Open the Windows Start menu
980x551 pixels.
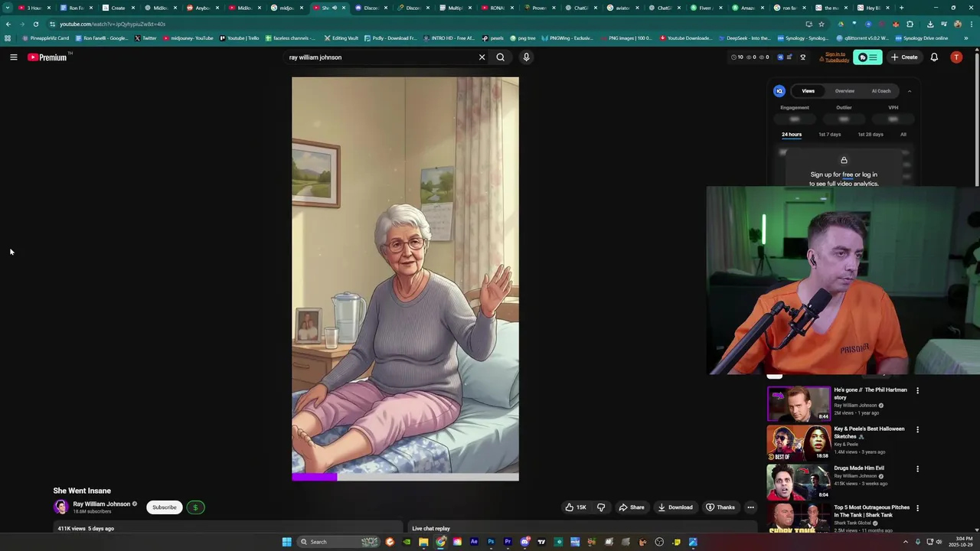pos(286,542)
